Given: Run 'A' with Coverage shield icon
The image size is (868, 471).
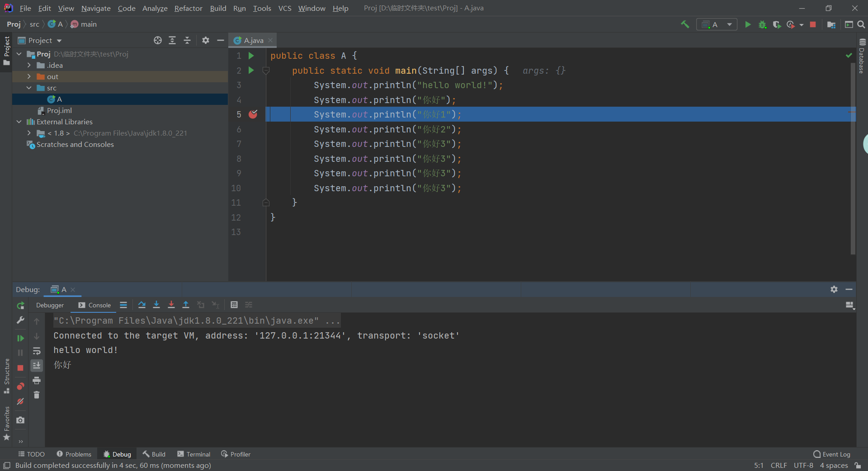Looking at the screenshot, I should coord(777,24).
